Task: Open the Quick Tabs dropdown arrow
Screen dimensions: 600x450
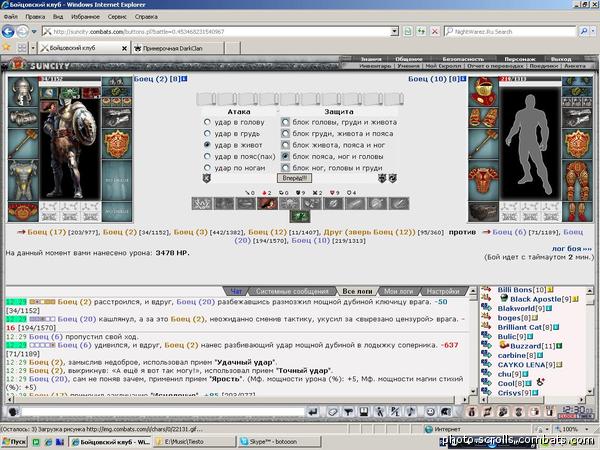Action: click(33, 47)
